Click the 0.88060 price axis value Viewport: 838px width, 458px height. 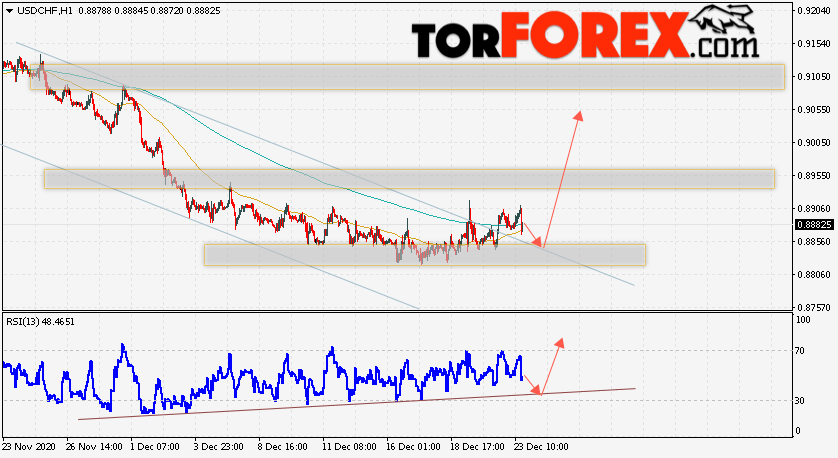[x=814, y=275]
